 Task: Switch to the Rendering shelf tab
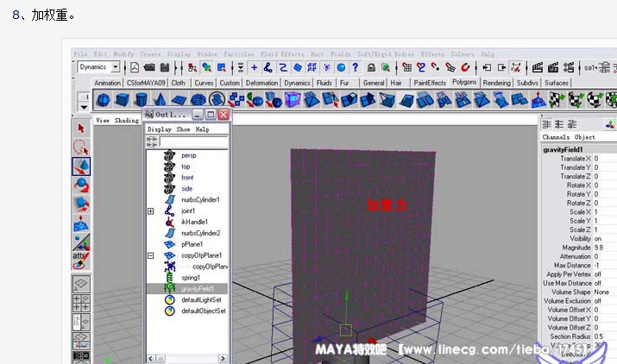[x=496, y=83]
